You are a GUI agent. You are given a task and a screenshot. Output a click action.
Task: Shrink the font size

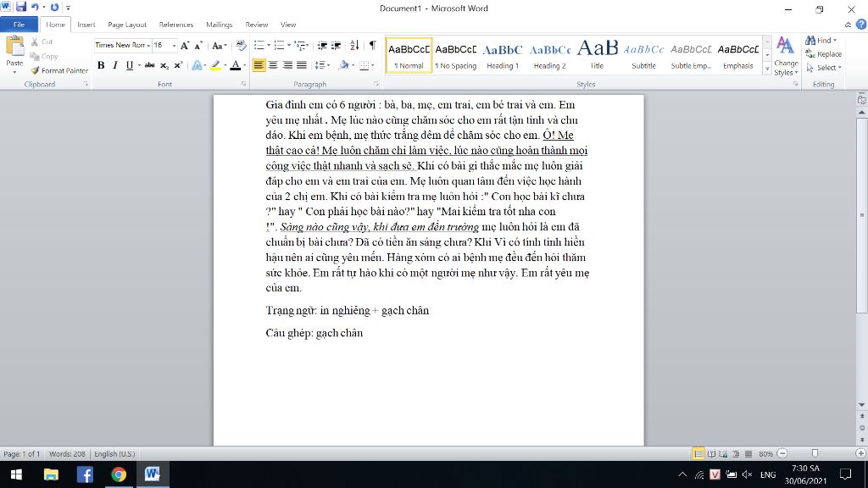[198, 46]
